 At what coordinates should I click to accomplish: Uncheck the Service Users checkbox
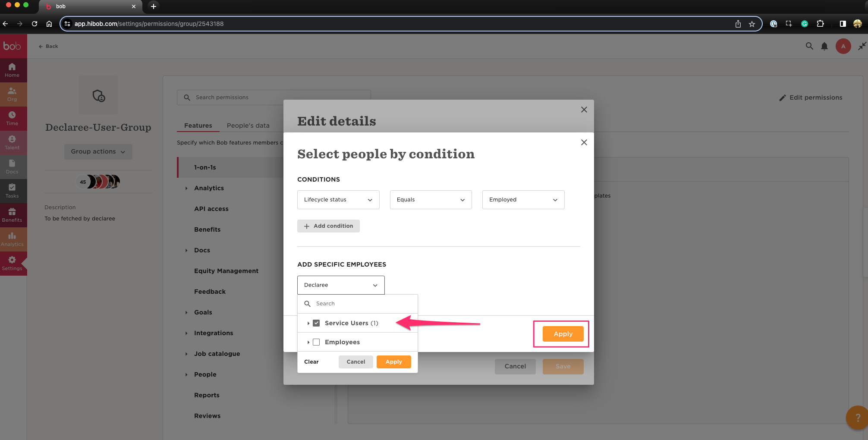(316, 323)
